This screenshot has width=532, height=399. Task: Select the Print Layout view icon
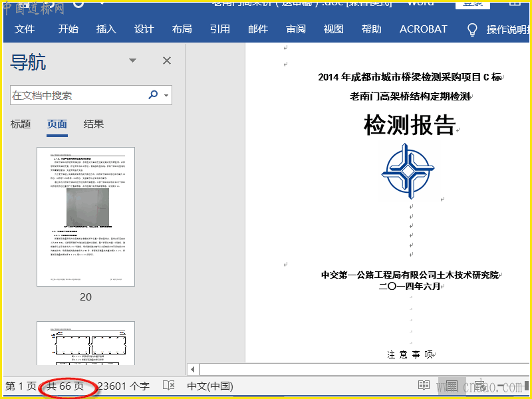pos(452,386)
